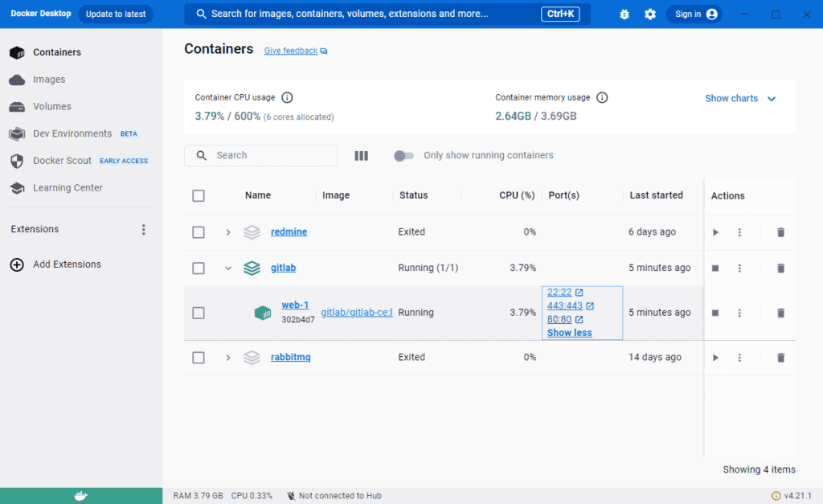823x504 pixels.
Task: Check the redmine row checkbox
Action: 199,232
